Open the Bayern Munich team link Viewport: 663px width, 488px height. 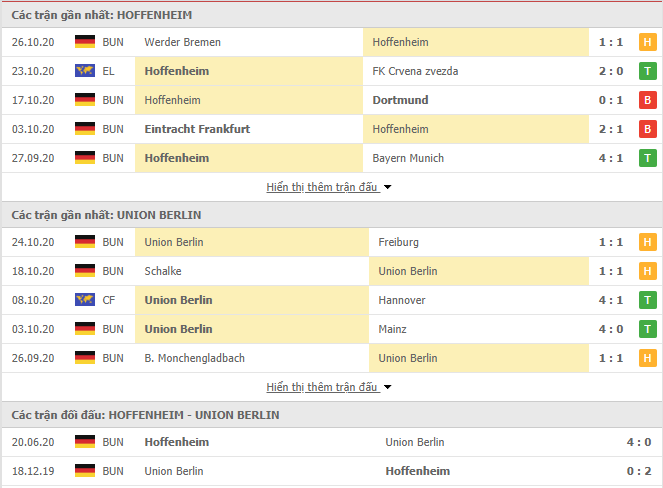(x=408, y=158)
